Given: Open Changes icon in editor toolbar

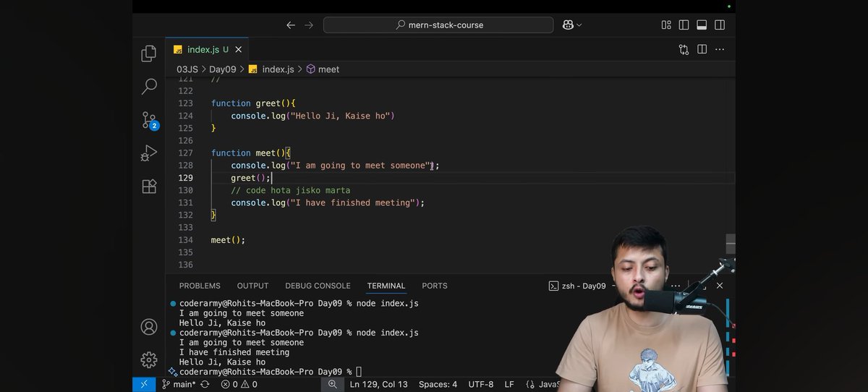Looking at the screenshot, I should (684, 50).
